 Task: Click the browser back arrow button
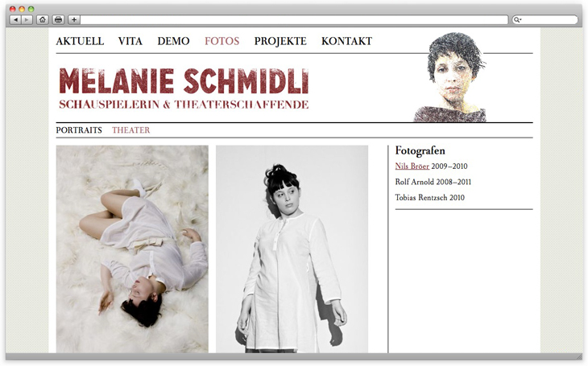point(15,19)
